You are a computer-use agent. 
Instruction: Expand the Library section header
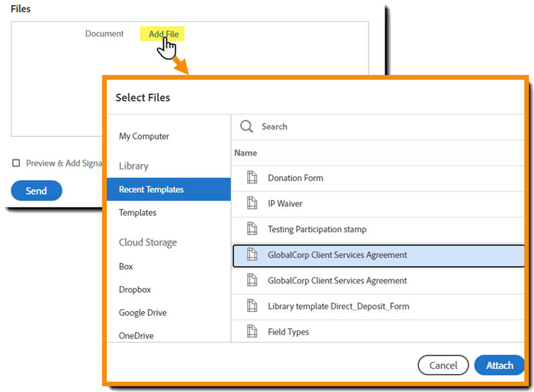133,166
